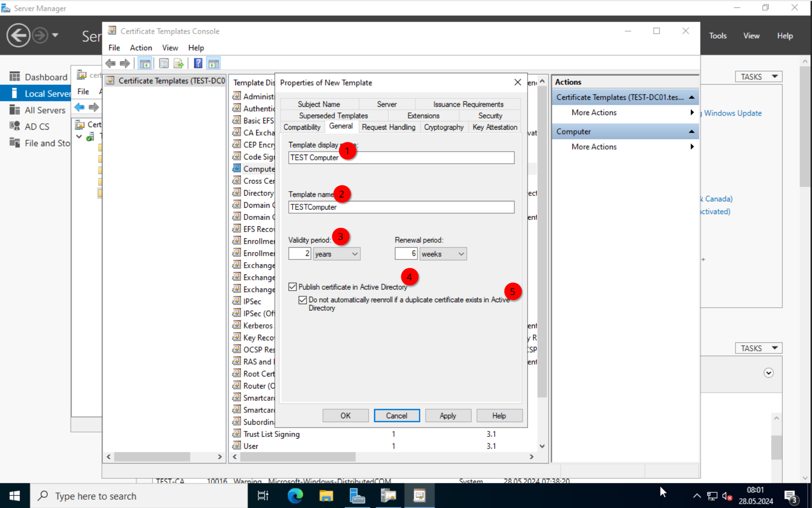The width and height of the screenshot is (812, 508).
Task: Toggle Show/Hide Action Pane toolbar icon
Action: pyautogui.click(x=213, y=63)
